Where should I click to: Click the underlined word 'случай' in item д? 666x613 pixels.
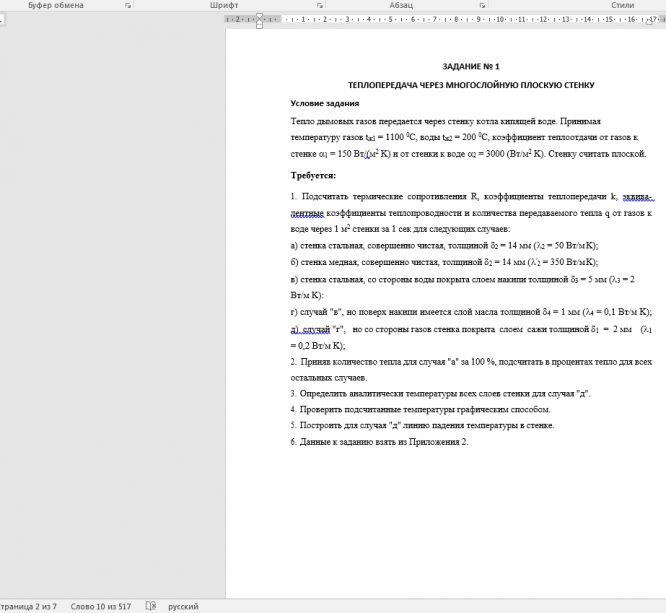[316, 329]
